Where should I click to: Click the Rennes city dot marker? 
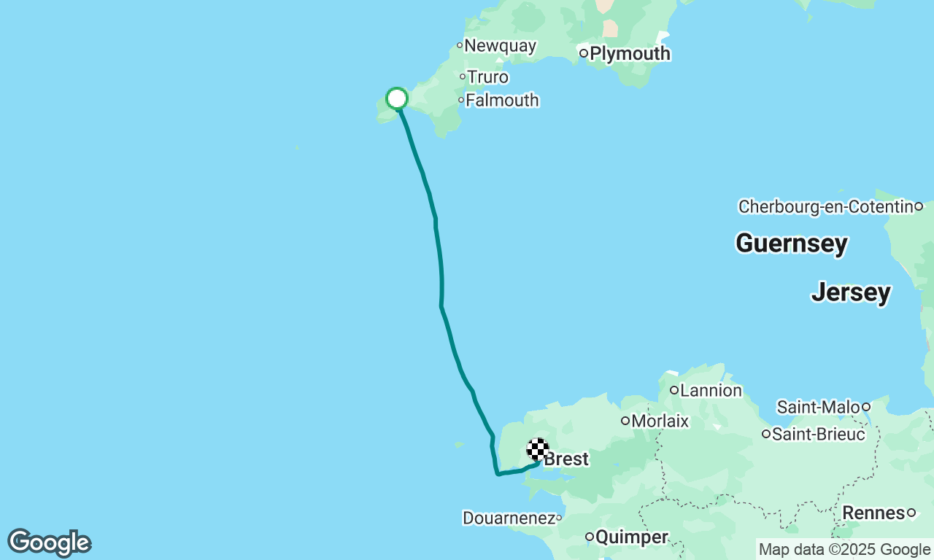pyautogui.click(x=911, y=513)
